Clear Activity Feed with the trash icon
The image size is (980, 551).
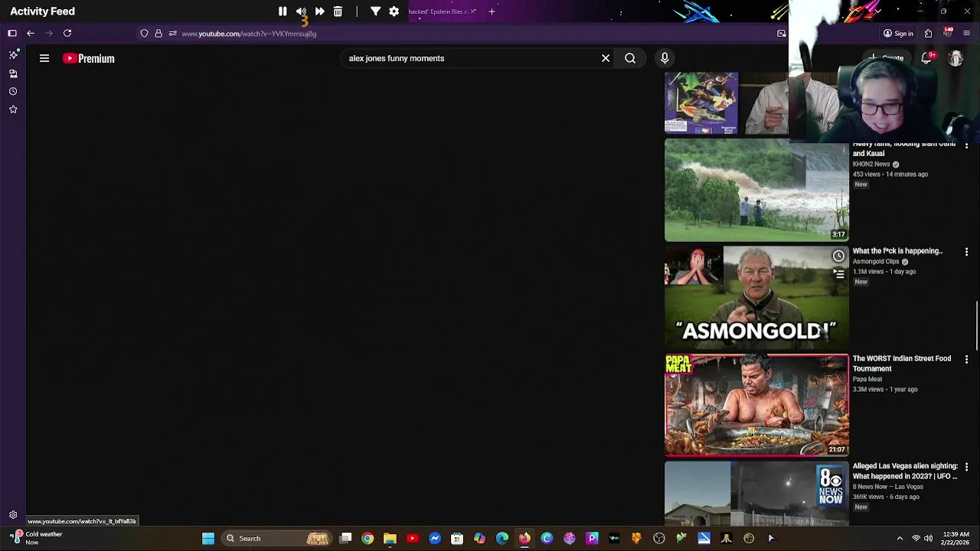(x=338, y=11)
